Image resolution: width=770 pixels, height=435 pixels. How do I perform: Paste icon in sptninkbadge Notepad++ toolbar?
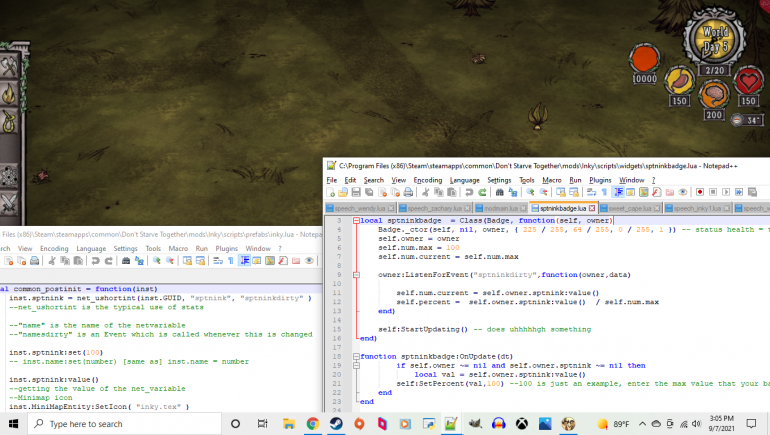click(x=452, y=192)
